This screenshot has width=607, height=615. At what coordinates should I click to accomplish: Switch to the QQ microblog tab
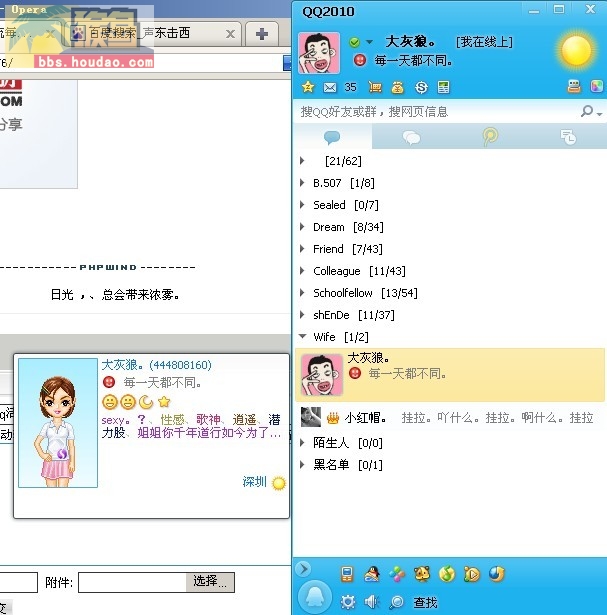[x=490, y=137]
